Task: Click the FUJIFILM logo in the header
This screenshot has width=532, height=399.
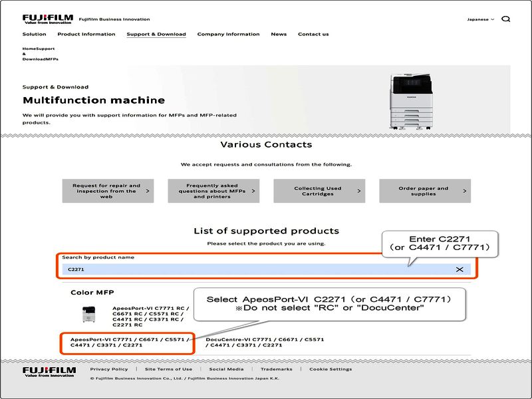Action: click(48, 19)
